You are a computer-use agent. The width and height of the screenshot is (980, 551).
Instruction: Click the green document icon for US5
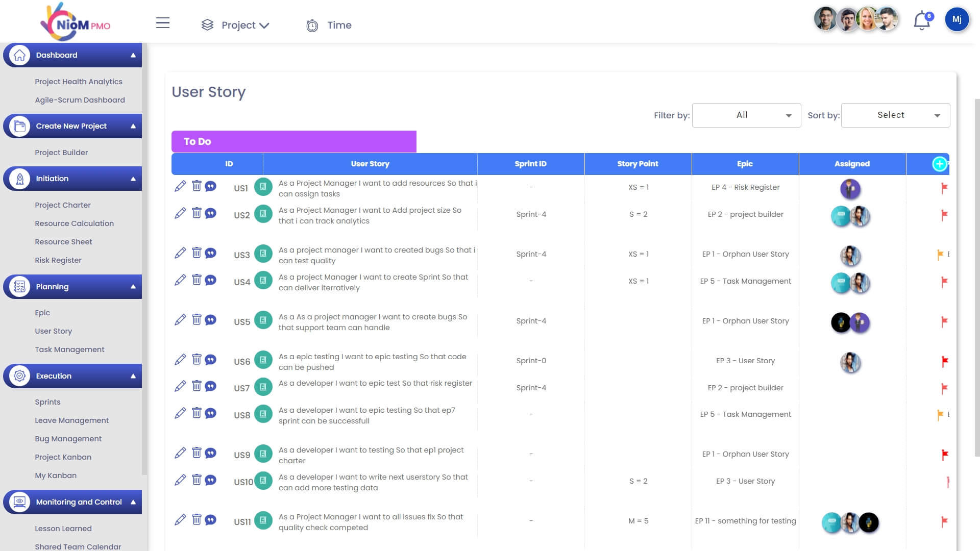coord(263,320)
